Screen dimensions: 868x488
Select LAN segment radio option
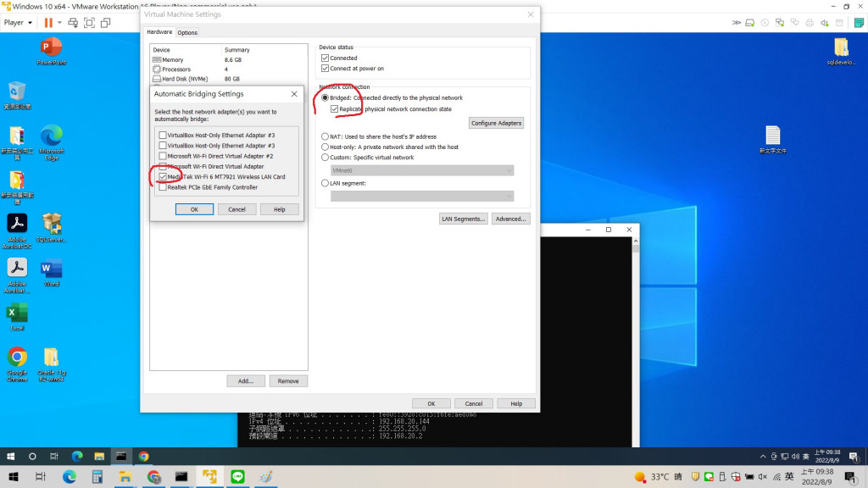tap(325, 183)
